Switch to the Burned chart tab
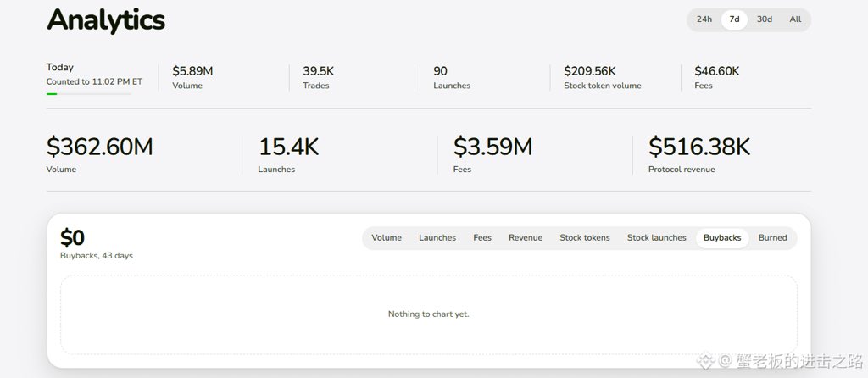Screen dimensions: 868x378 point(773,238)
